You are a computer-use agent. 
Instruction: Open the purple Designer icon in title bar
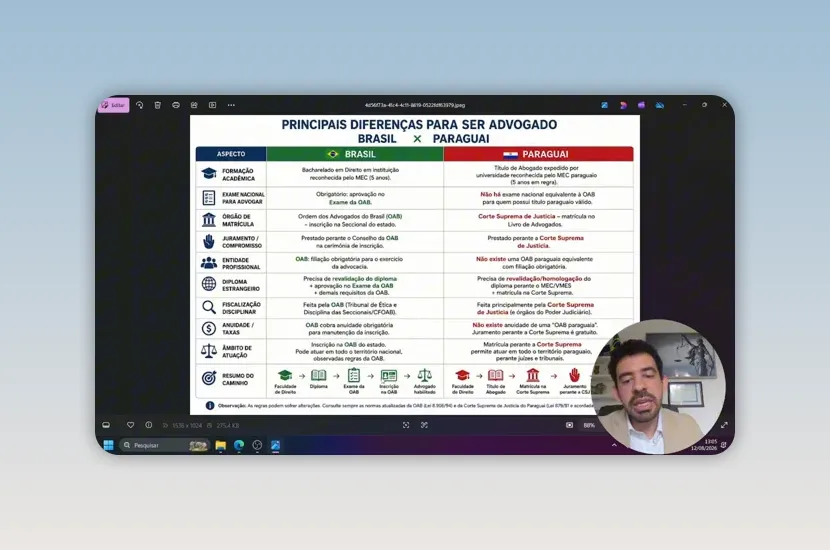pyautogui.click(x=641, y=105)
